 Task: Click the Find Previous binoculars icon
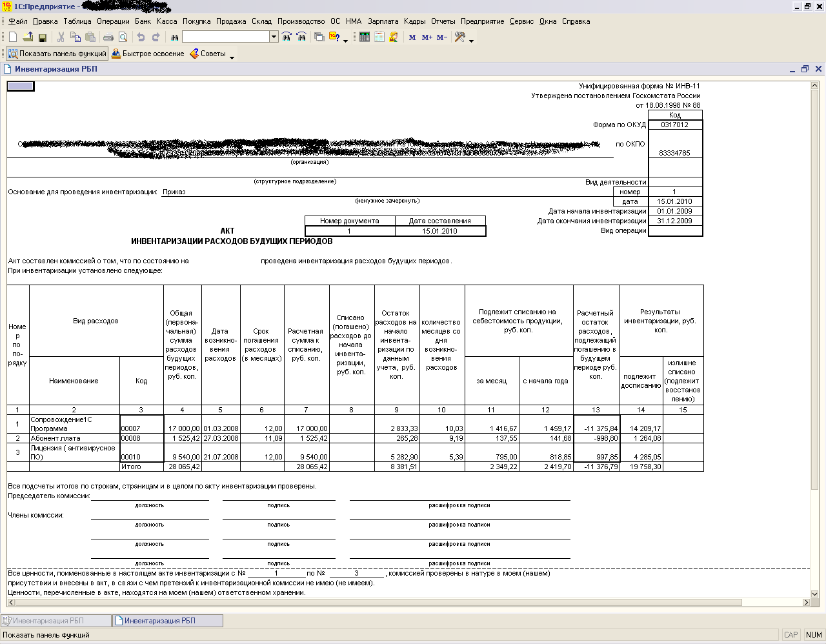coord(301,37)
